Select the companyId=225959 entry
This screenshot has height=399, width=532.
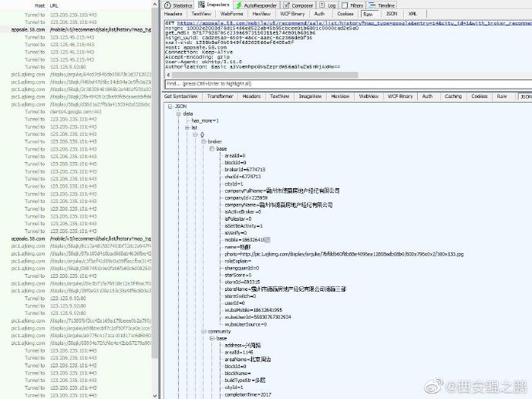[246, 198]
